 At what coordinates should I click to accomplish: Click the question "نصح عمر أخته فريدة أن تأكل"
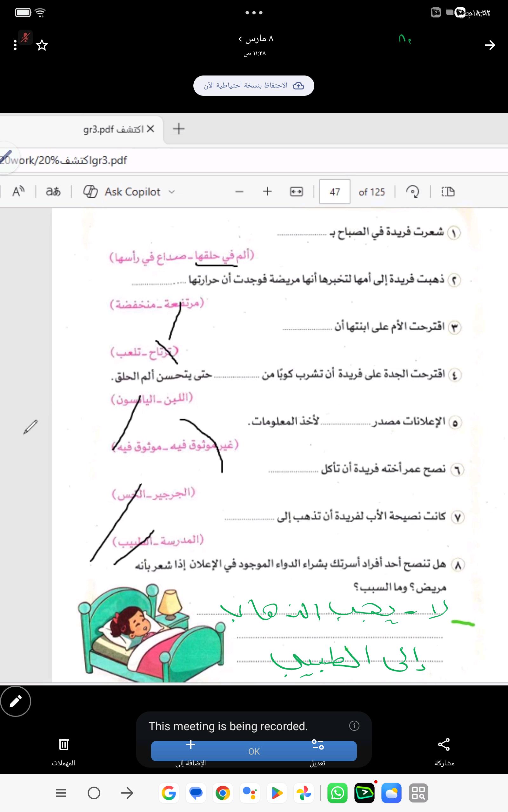383,468
